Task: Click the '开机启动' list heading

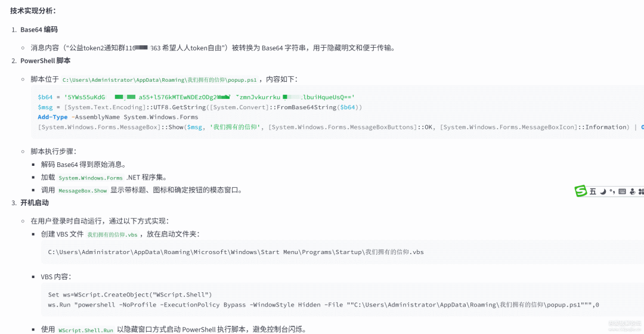Action: point(35,203)
